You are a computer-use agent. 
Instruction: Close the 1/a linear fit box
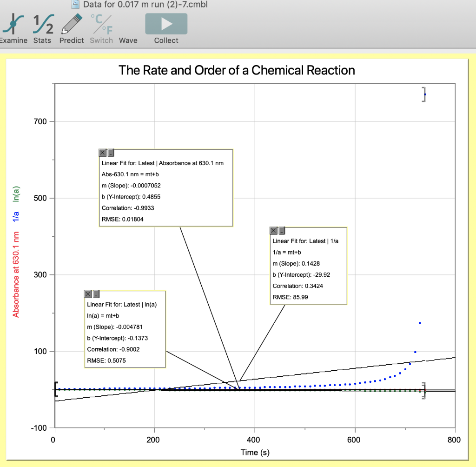pos(273,231)
